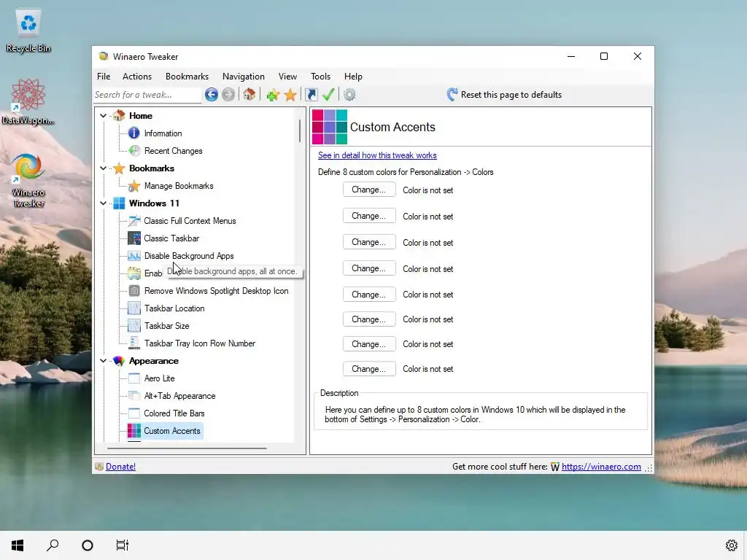The width and height of the screenshot is (747, 560).
Task: Click the Cortana circle taskbar icon
Action: click(88, 545)
